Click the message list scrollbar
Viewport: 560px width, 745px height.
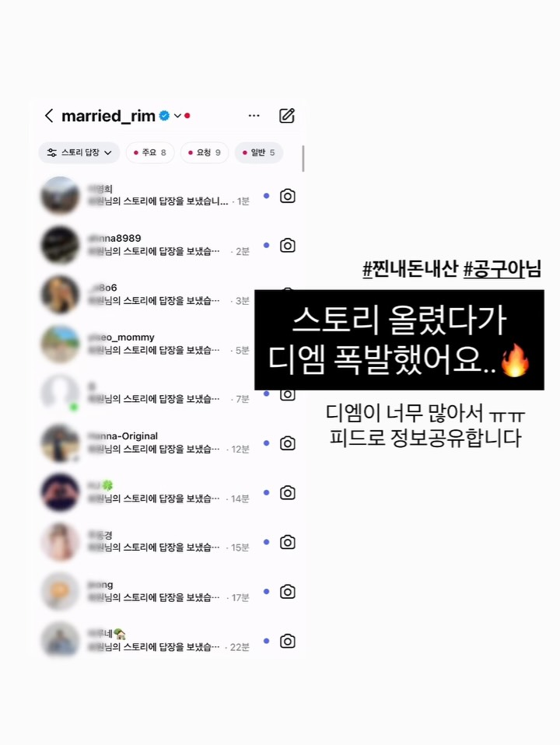pos(303,158)
